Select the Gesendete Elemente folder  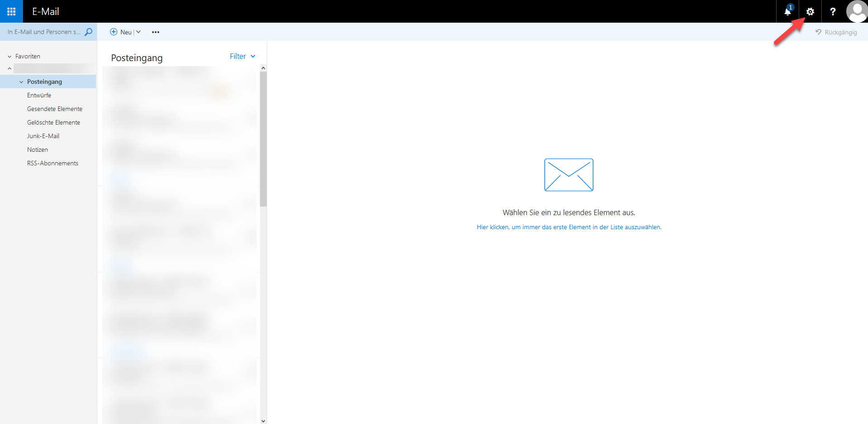pyautogui.click(x=54, y=109)
